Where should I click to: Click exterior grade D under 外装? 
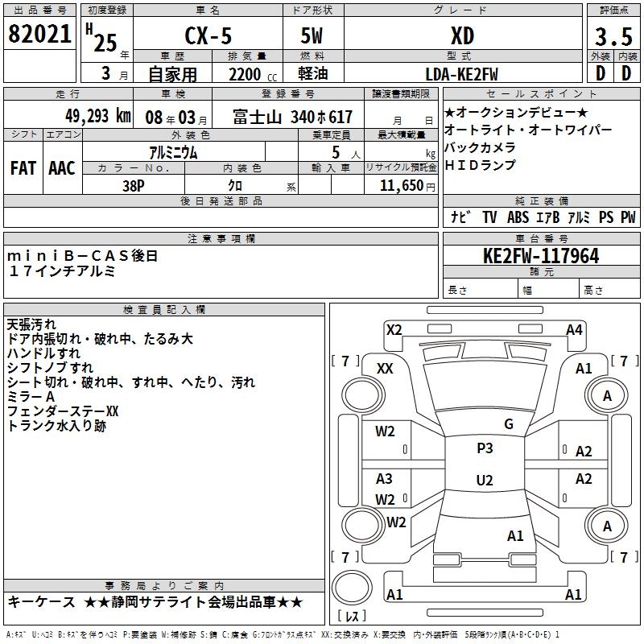point(601,73)
